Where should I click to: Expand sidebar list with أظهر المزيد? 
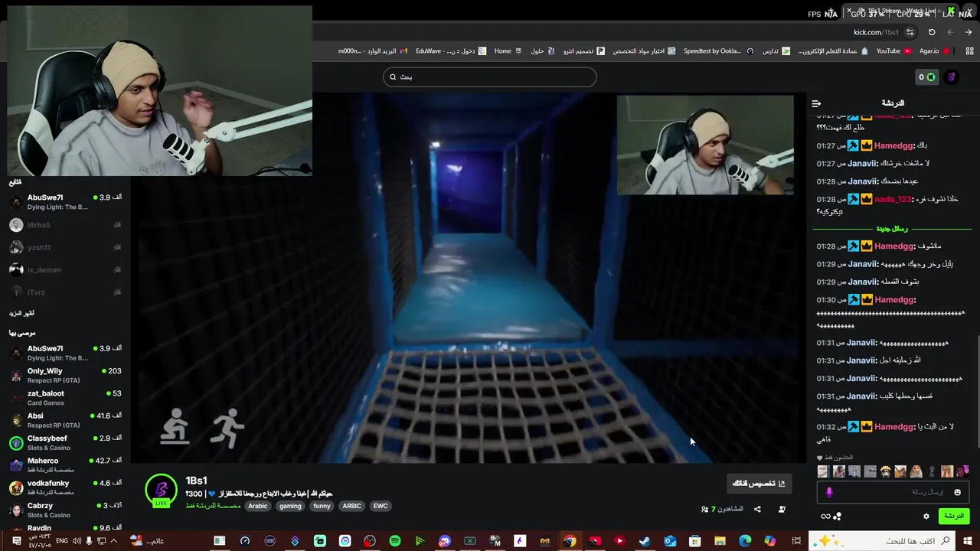[x=21, y=313]
